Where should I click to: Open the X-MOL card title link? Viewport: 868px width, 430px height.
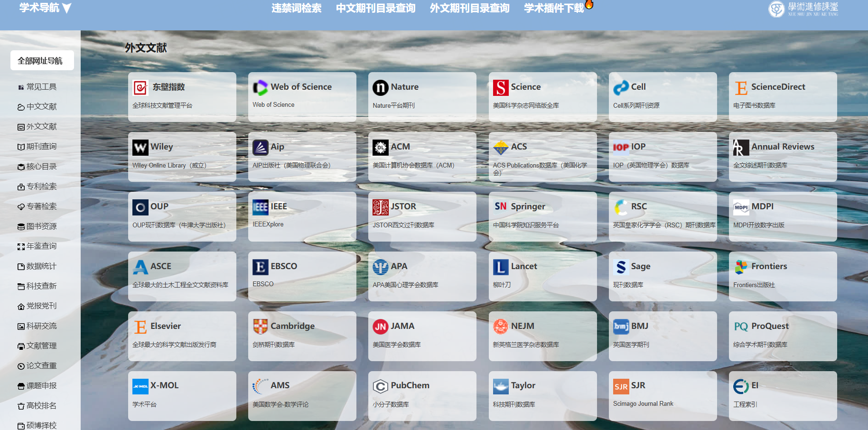165,385
